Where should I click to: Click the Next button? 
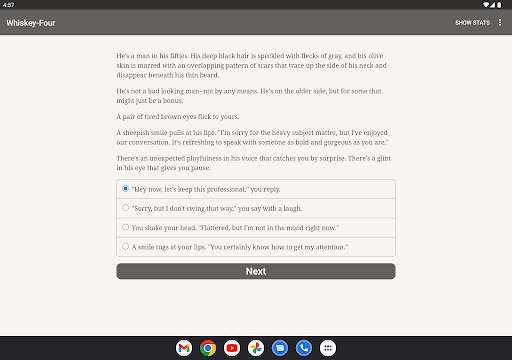pos(256,271)
